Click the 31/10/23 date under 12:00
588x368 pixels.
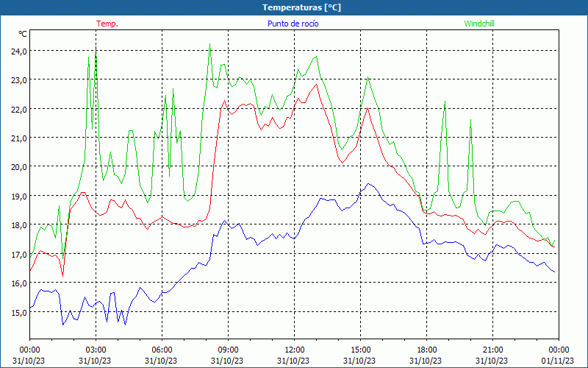pos(293,361)
